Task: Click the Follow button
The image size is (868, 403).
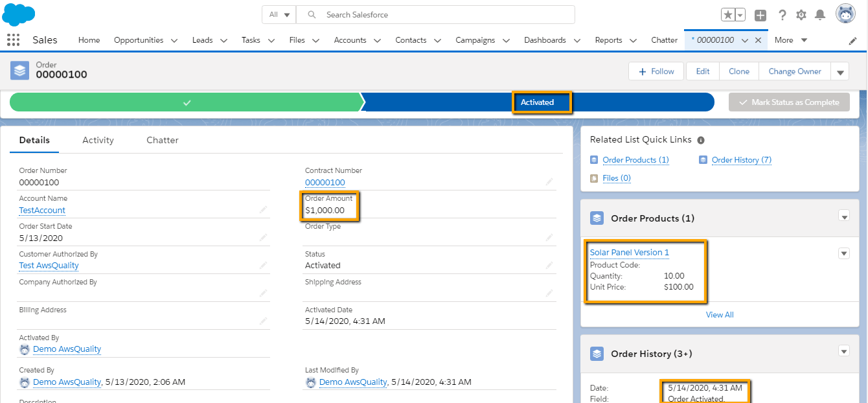Action: [656, 72]
